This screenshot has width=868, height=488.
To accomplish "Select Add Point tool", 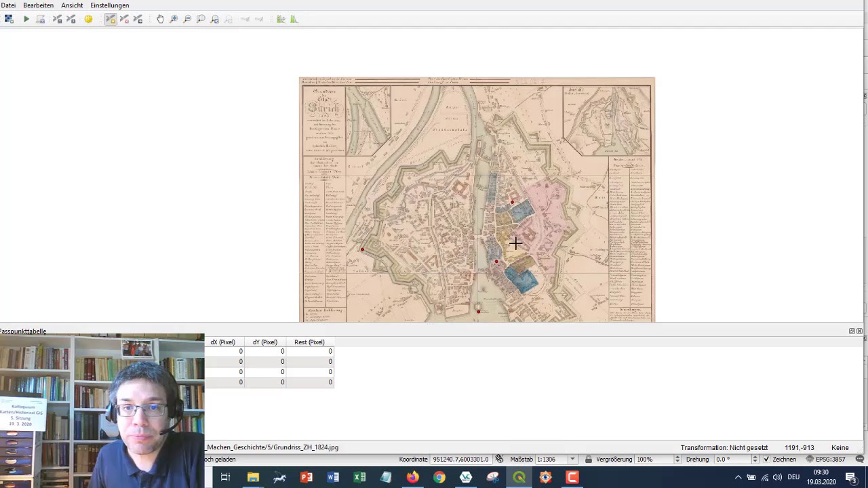I will point(111,19).
